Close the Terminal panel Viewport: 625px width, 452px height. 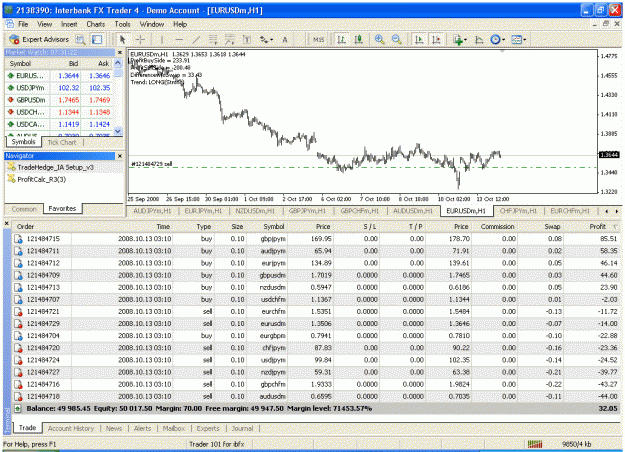6,223
